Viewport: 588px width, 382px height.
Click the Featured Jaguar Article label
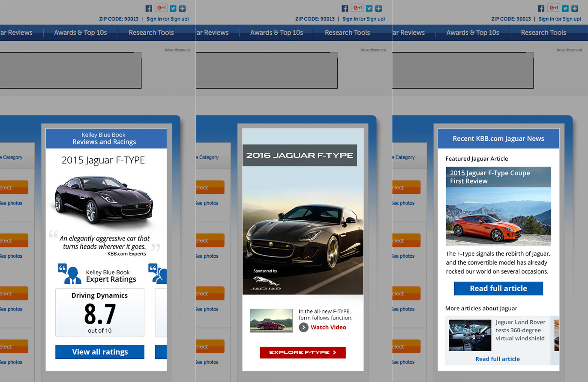[x=477, y=159]
